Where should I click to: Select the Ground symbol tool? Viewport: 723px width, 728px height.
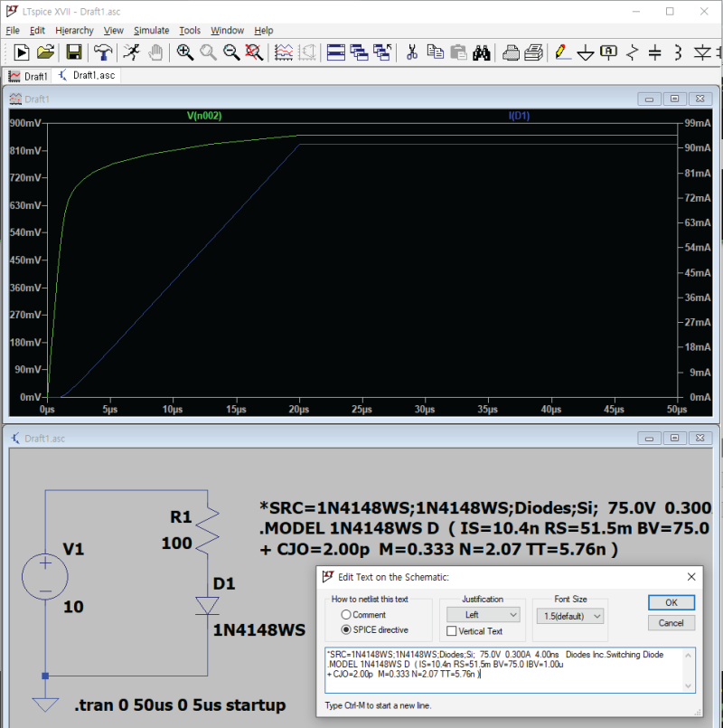coord(586,52)
